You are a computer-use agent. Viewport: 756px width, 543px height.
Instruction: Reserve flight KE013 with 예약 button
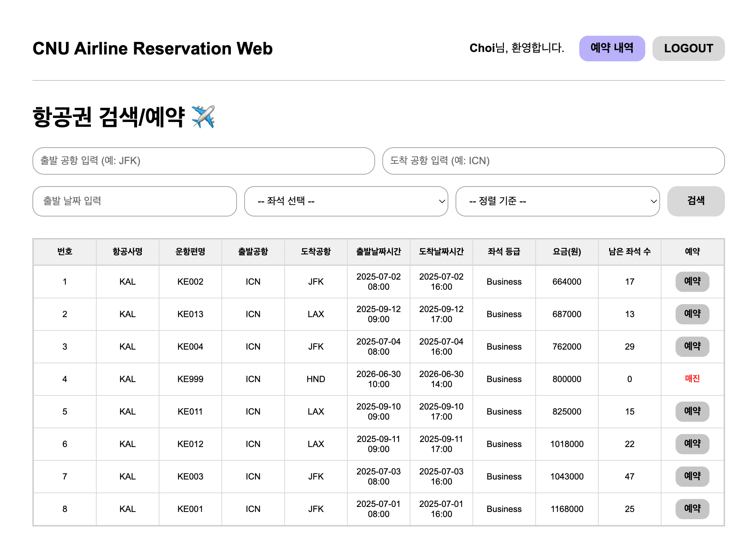692,314
